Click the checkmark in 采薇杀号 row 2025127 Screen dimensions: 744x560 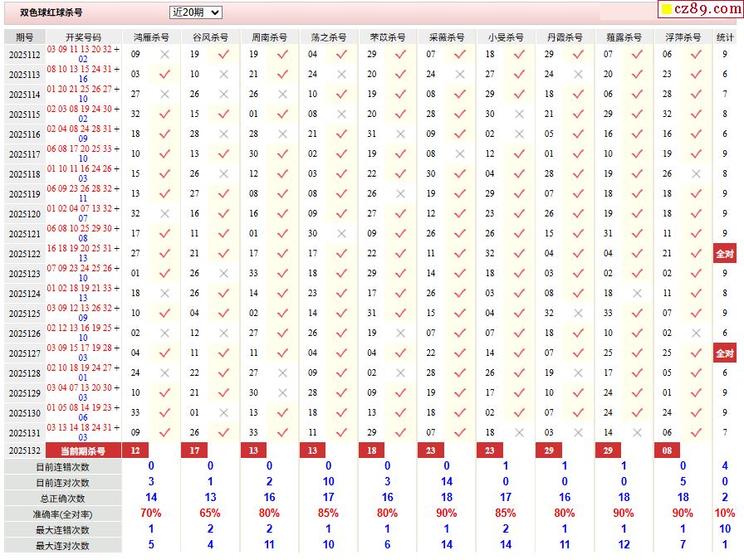point(460,353)
